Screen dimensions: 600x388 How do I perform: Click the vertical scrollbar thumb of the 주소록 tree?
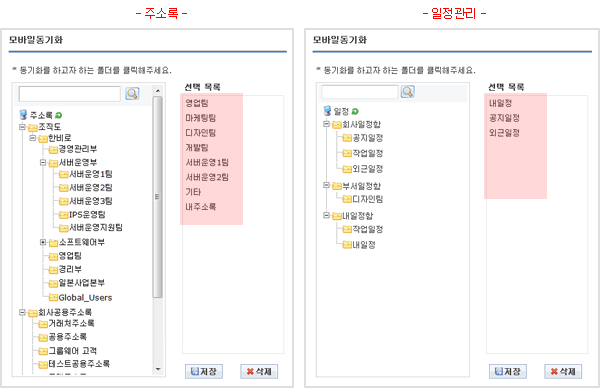158,197
